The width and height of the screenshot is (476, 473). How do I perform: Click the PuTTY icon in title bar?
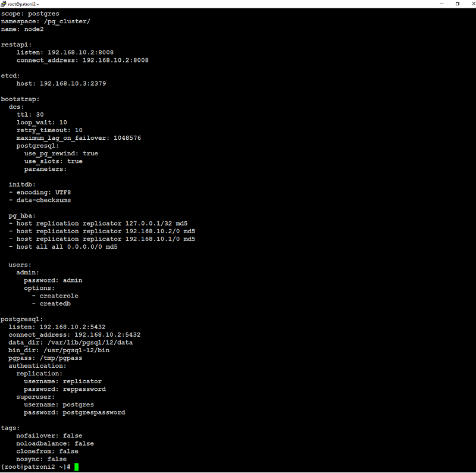click(4, 4)
